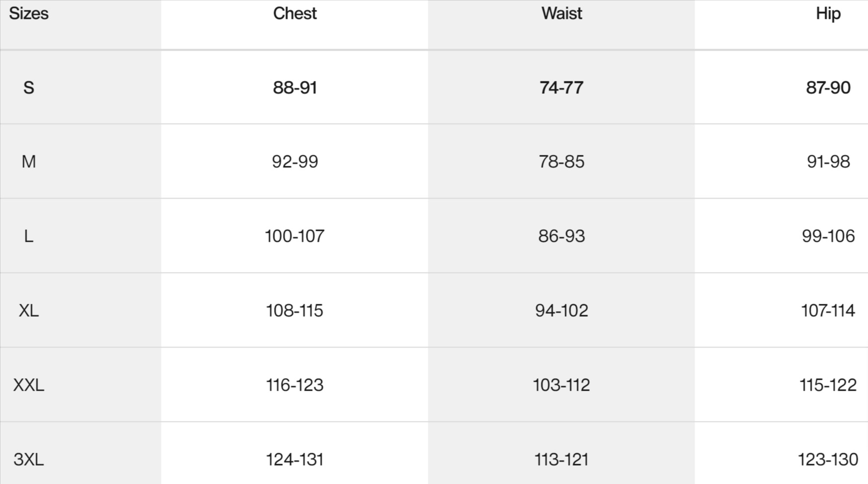
Task: Select the XXL size row label
Action: pos(29,385)
